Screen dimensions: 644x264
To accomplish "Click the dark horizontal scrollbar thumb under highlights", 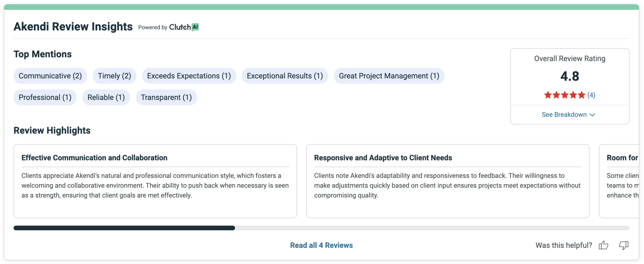I will click(x=124, y=228).
